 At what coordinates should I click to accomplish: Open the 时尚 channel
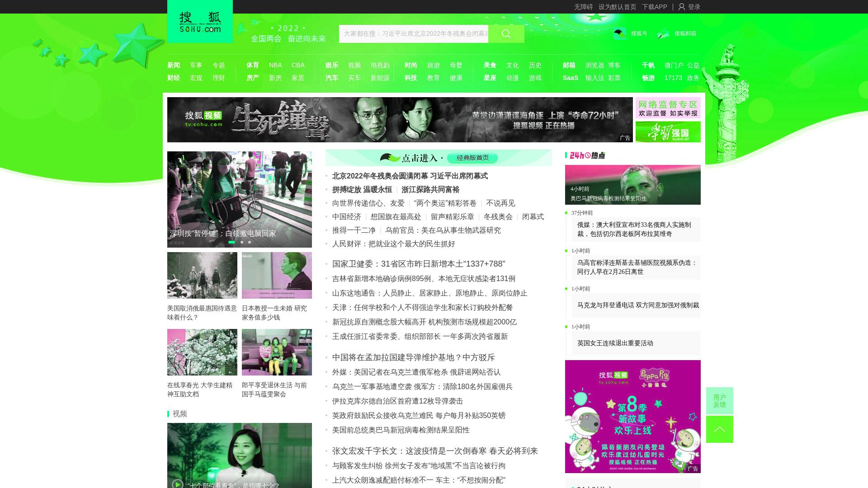point(411,65)
